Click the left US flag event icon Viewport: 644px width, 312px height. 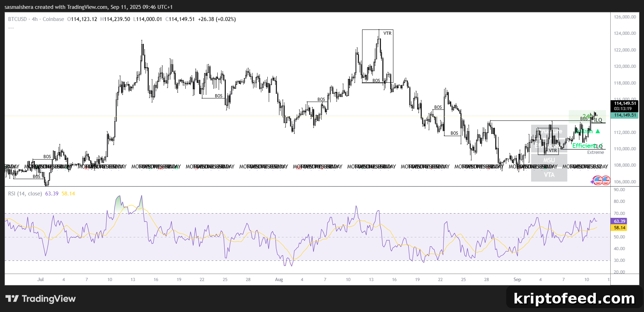click(x=598, y=181)
